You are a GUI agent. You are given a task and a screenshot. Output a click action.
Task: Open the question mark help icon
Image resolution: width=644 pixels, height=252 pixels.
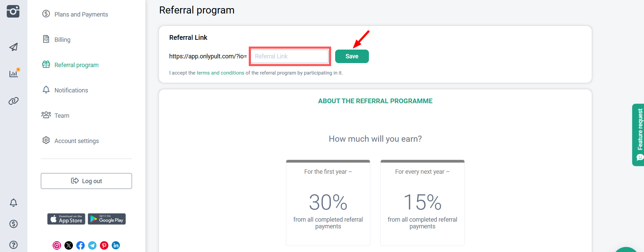coord(14,245)
